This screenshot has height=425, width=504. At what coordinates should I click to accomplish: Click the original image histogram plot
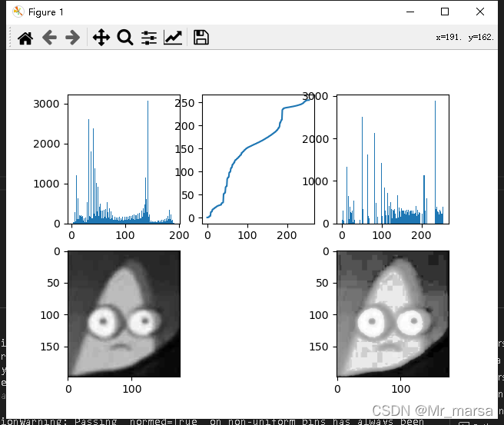124,159
